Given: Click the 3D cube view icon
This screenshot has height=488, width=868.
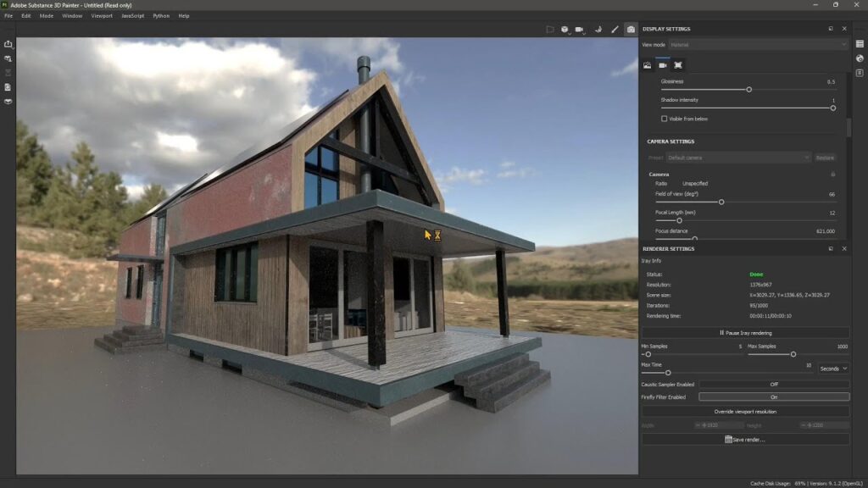Looking at the screenshot, I should pos(565,29).
